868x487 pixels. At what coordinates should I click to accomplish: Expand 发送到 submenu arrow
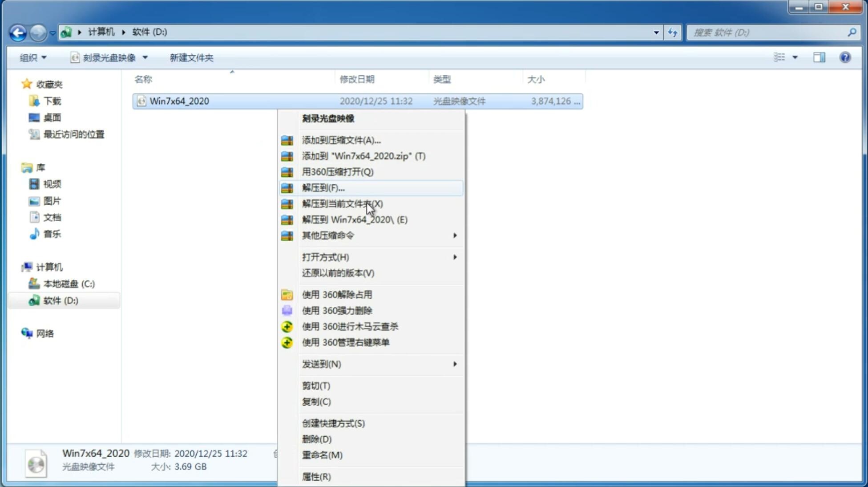click(454, 363)
